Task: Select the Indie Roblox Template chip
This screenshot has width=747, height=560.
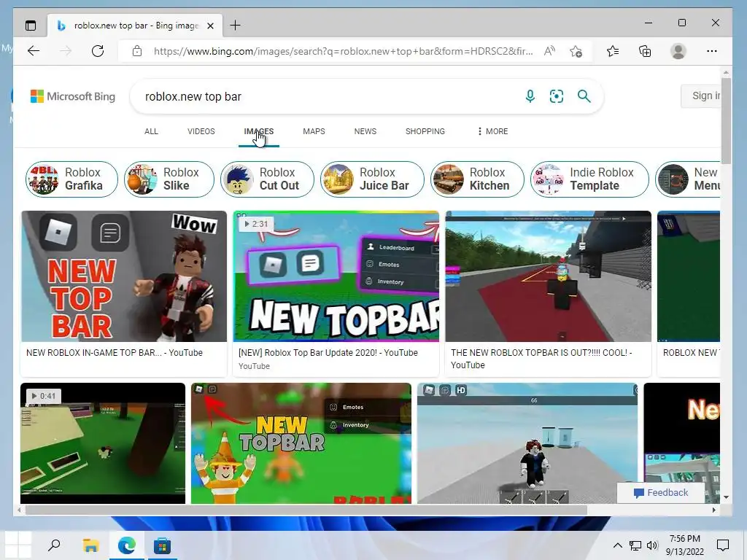Action: [589, 179]
